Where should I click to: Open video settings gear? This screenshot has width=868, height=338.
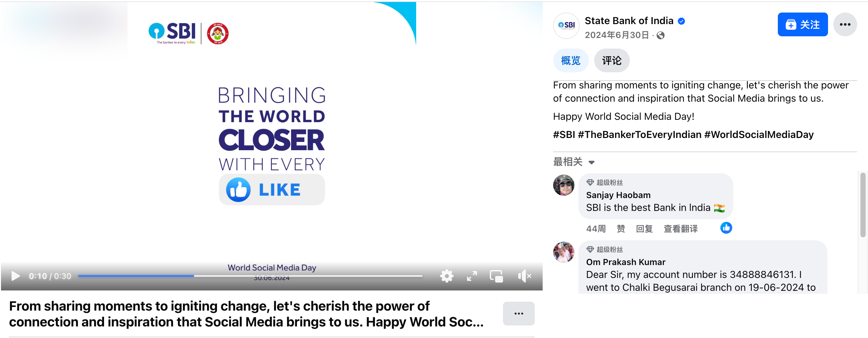(x=447, y=276)
